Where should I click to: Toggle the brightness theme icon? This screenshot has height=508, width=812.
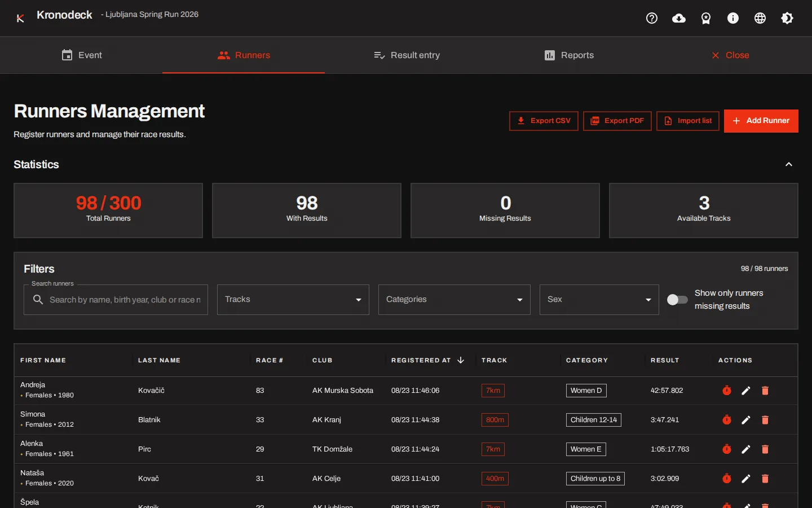(x=787, y=18)
